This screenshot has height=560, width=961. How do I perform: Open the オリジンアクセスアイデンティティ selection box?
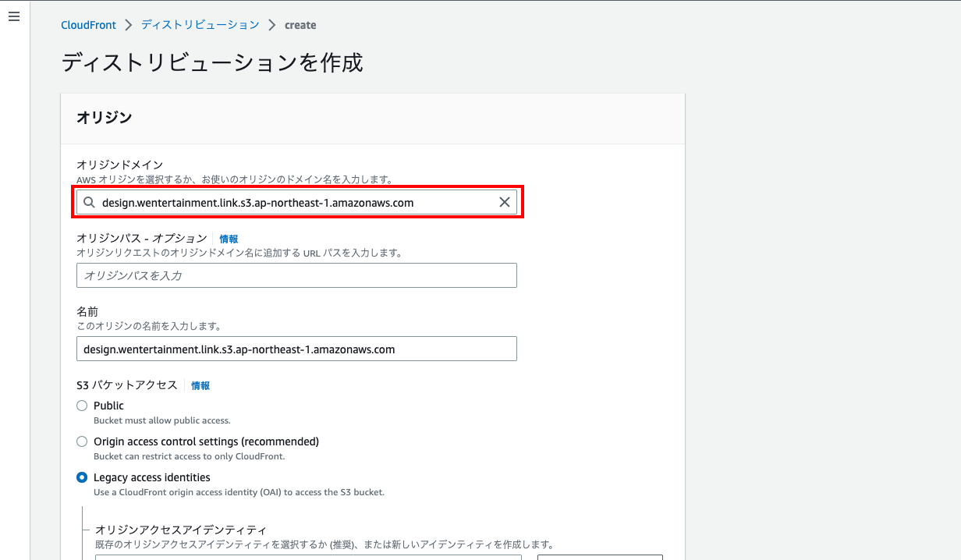pyautogui.click(x=308, y=557)
